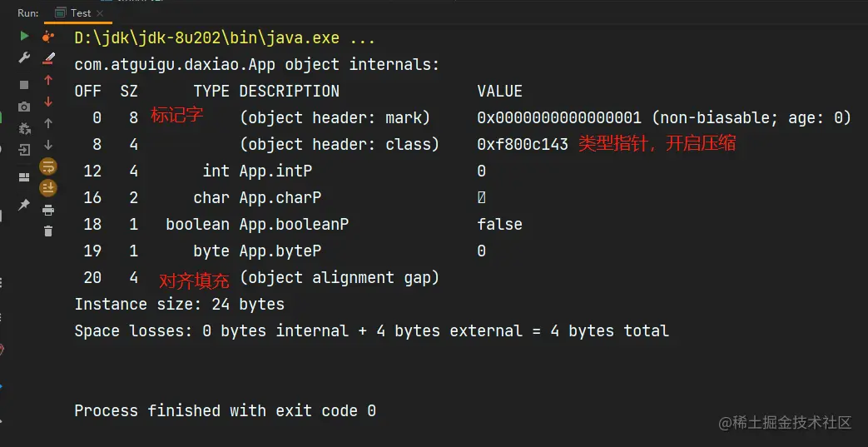Image resolution: width=868 pixels, height=447 pixels.
Task: Clear all console output with trash icon
Action: click(x=48, y=231)
